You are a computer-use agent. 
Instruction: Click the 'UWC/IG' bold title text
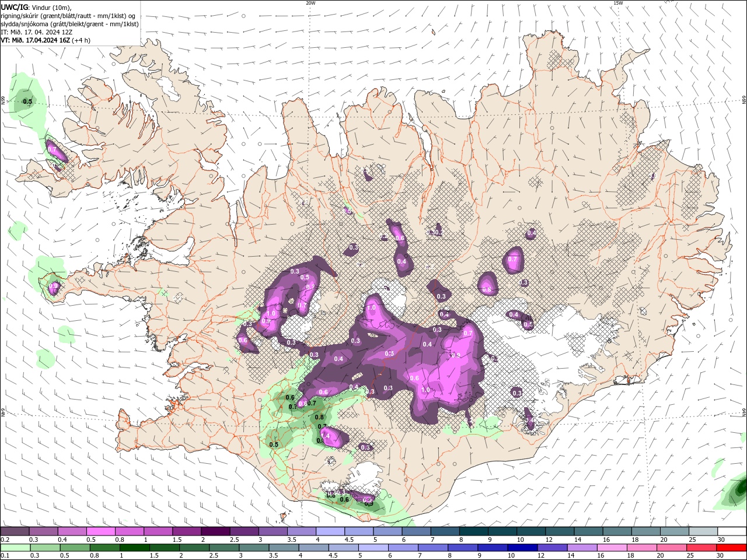15,6
